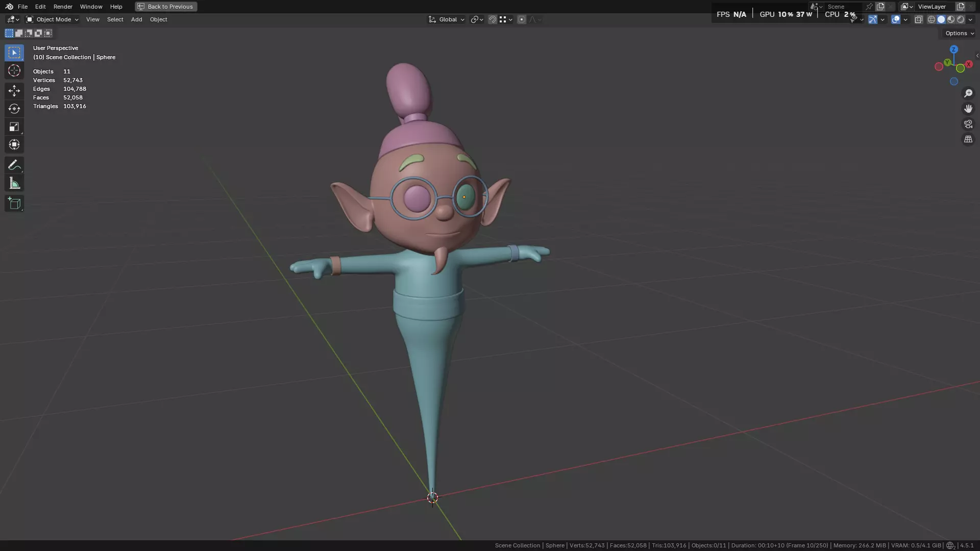Open the Edit menu
The width and height of the screenshot is (980, 551).
pyautogui.click(x=40, y=7)
